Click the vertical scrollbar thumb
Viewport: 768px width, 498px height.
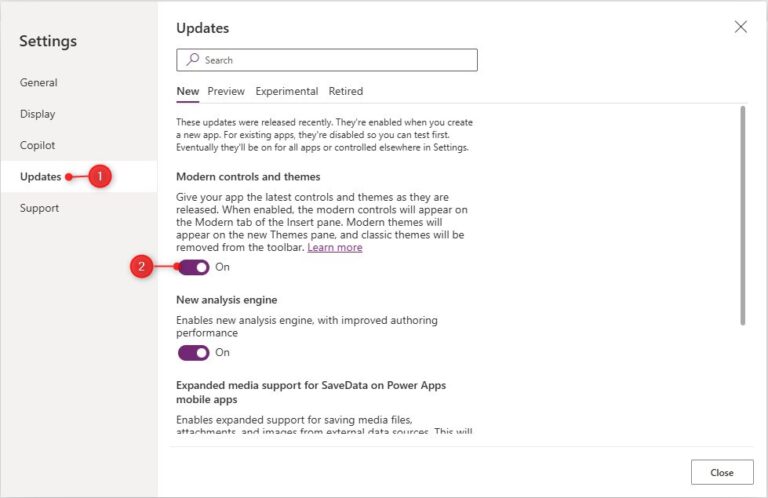(742, 215)
